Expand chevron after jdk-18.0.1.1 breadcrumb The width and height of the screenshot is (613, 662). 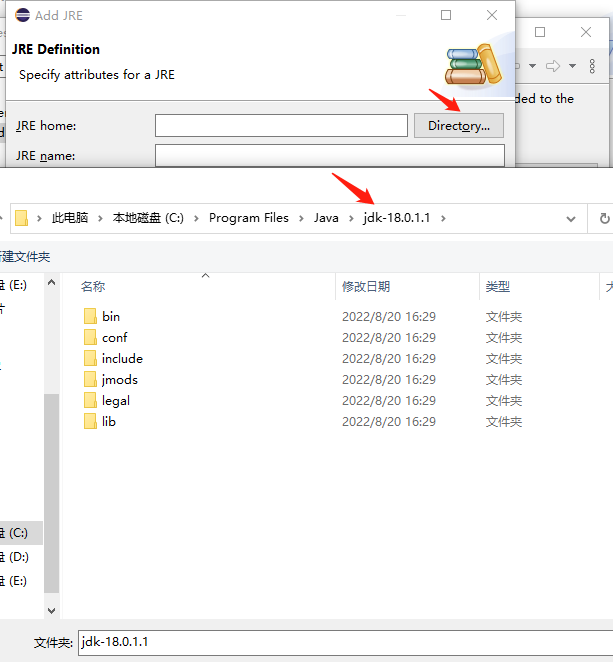(x=443, y=218)
